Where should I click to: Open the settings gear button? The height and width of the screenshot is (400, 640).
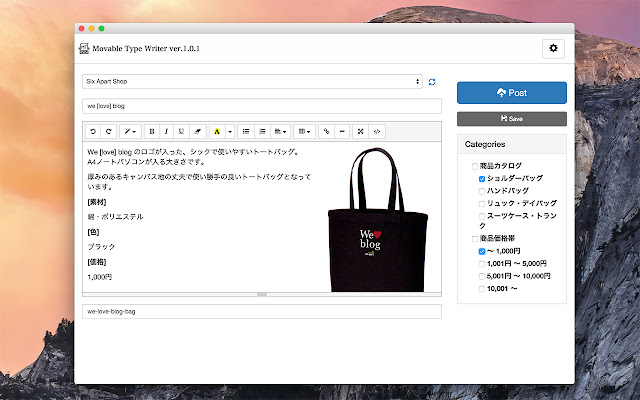click(x=553, y=48)
